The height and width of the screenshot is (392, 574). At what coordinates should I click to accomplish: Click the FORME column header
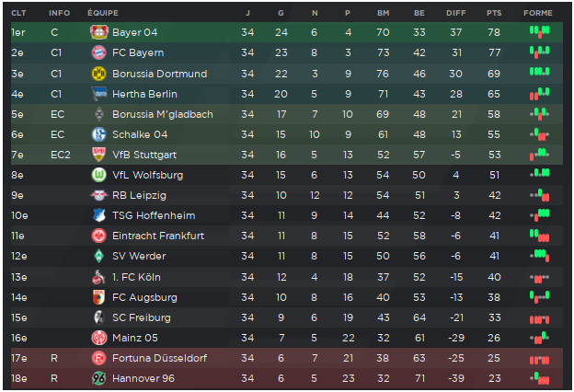538,13
